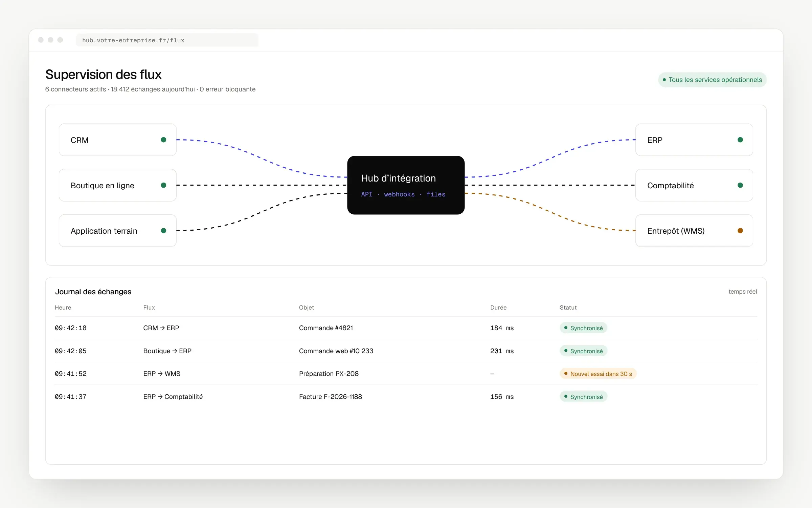Select the Application terrain connector card

tap(118, 231)
